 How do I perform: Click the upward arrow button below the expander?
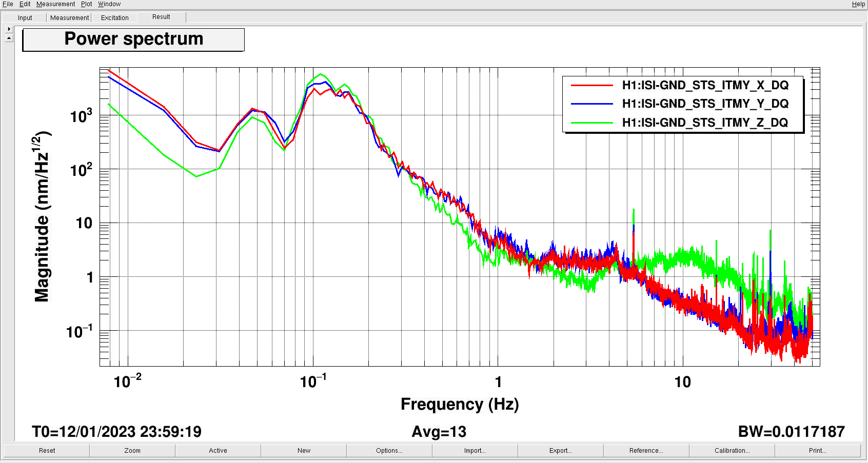click(9, 38)
